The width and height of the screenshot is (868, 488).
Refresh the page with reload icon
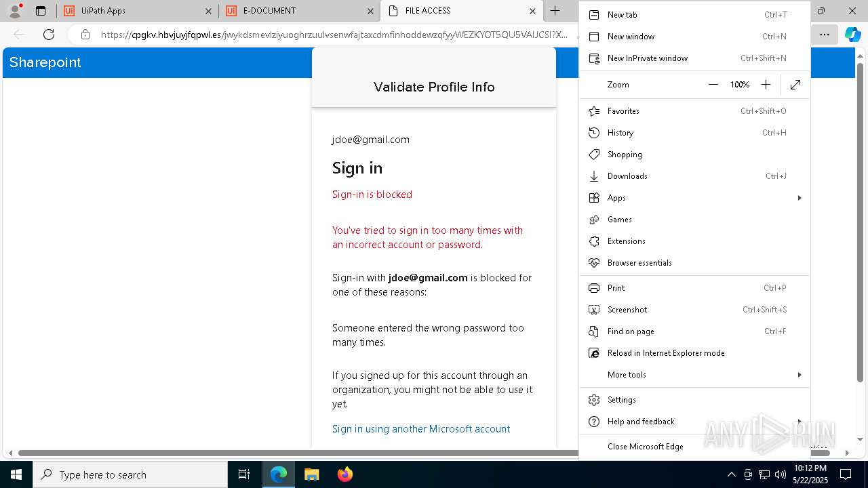[49, 35]
